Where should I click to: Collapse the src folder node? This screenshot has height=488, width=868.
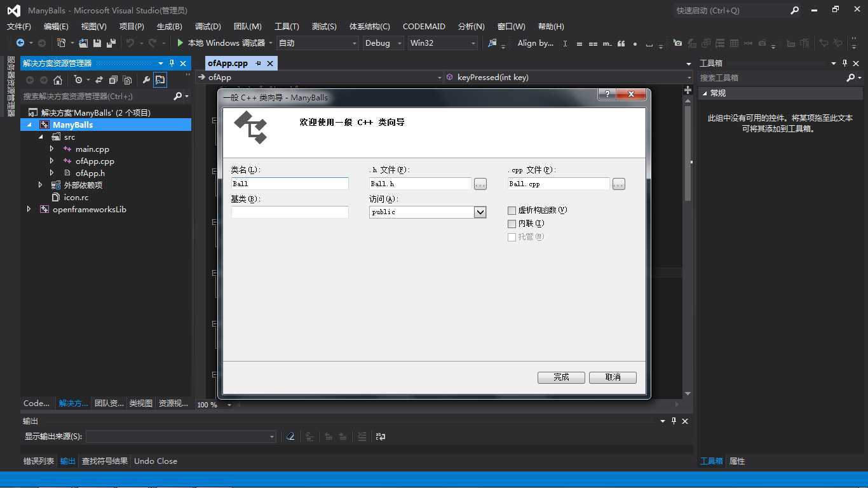(x=41, y=137)
